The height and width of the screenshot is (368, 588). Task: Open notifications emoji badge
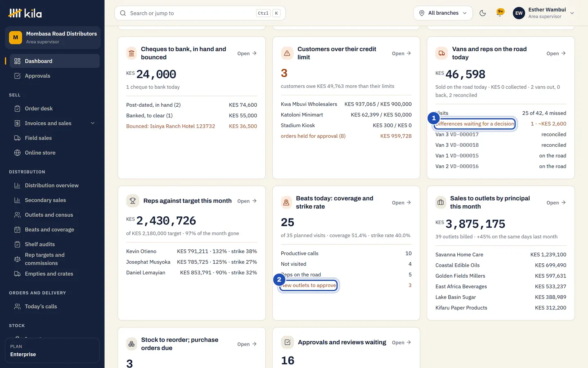click(500, 13)
